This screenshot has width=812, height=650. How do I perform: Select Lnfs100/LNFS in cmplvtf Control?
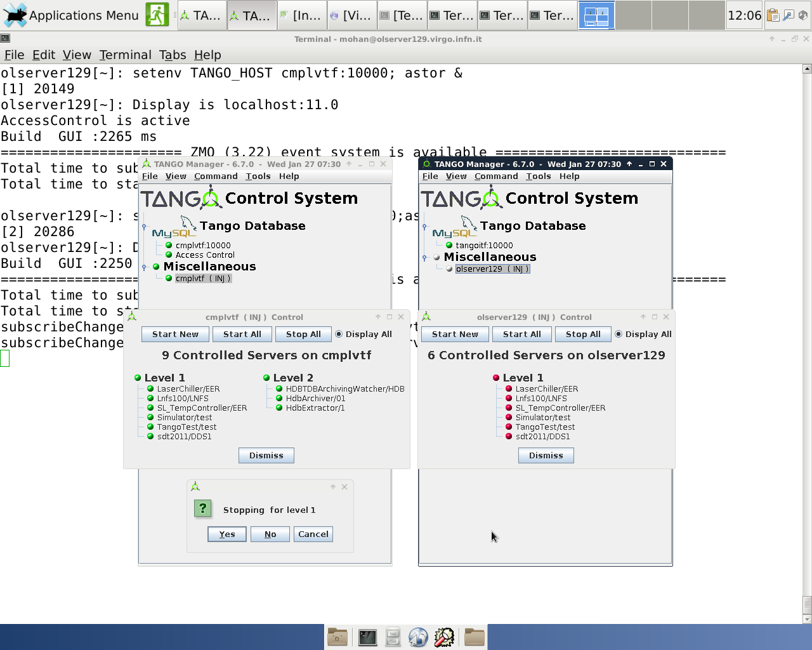coord(183,398)
